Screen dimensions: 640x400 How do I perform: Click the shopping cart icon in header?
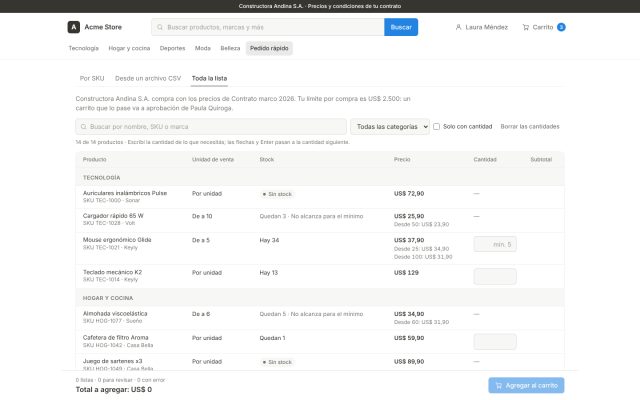526,27
